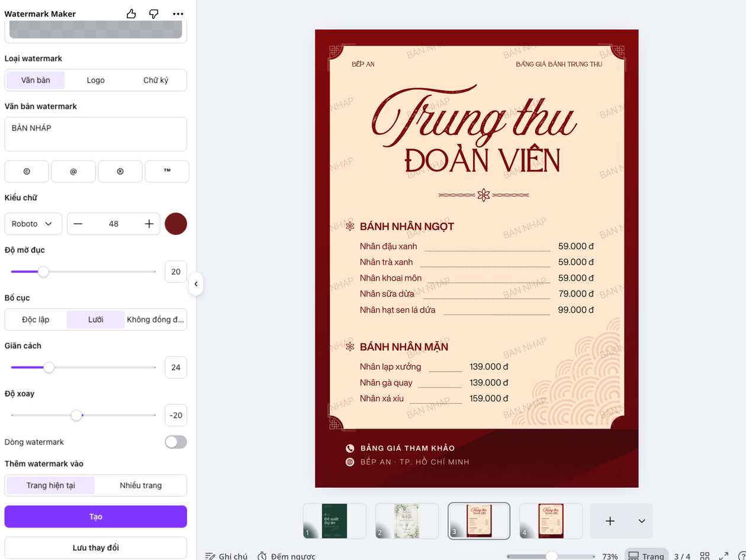Viewport: 746px width, 560px height.
Task: Select Văn bản watermark type
Action: point(36,80)
